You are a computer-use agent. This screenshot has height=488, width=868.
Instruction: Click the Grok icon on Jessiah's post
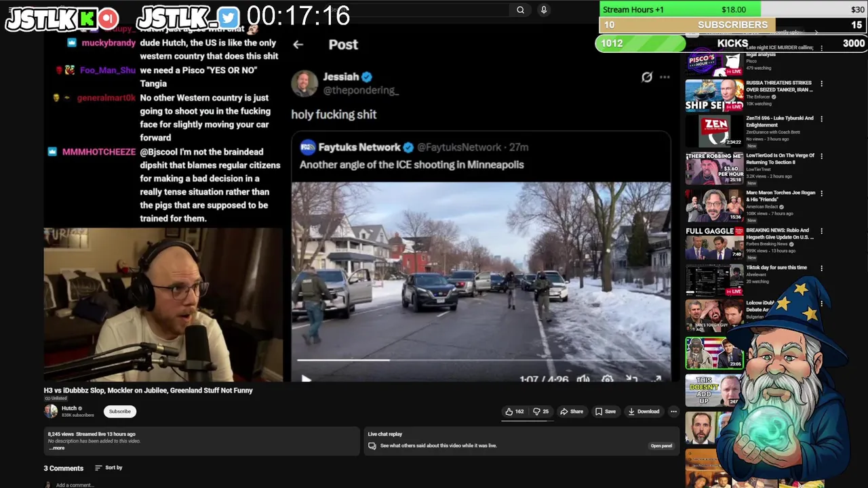(x=647, y=77)
